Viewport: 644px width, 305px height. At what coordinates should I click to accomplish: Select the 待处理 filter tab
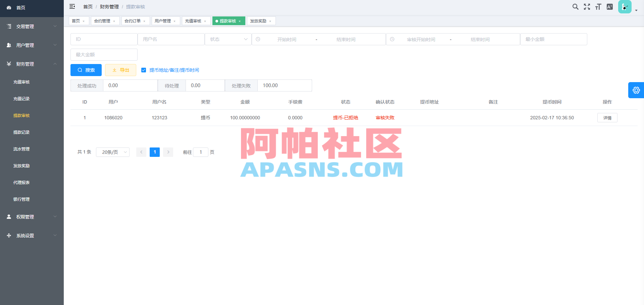(x=171, y=85)
